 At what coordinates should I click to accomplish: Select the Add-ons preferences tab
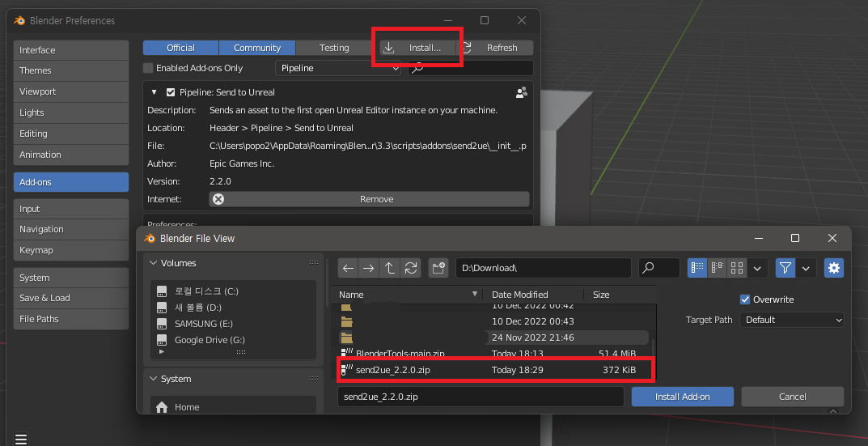click(x=71, y=182)
